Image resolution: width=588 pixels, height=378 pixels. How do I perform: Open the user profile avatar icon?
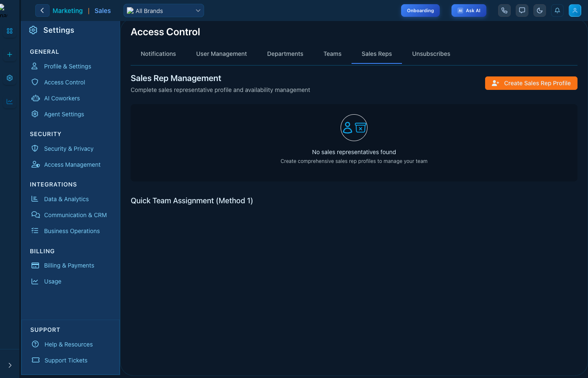[575, 10]
